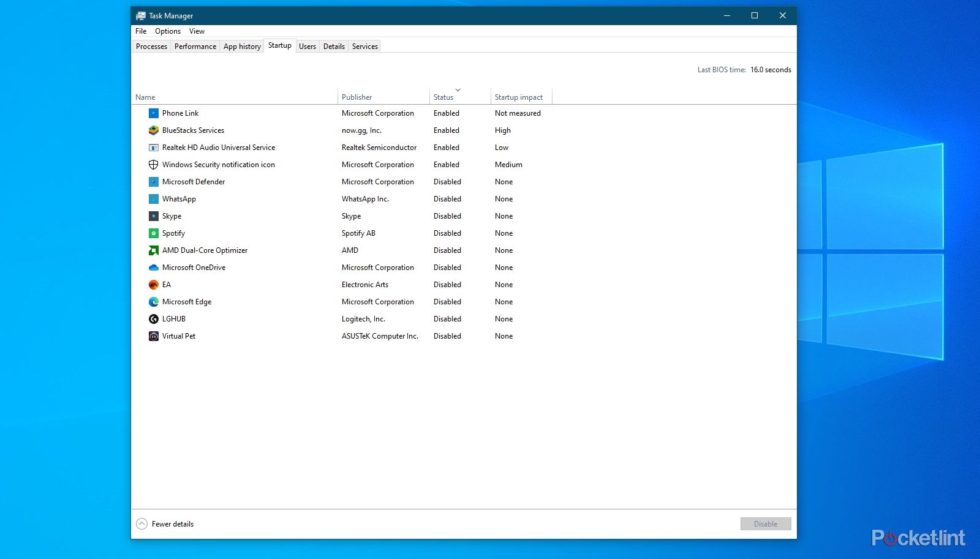
Task: Close the Task Manager window
Action: tap(783, 16)
